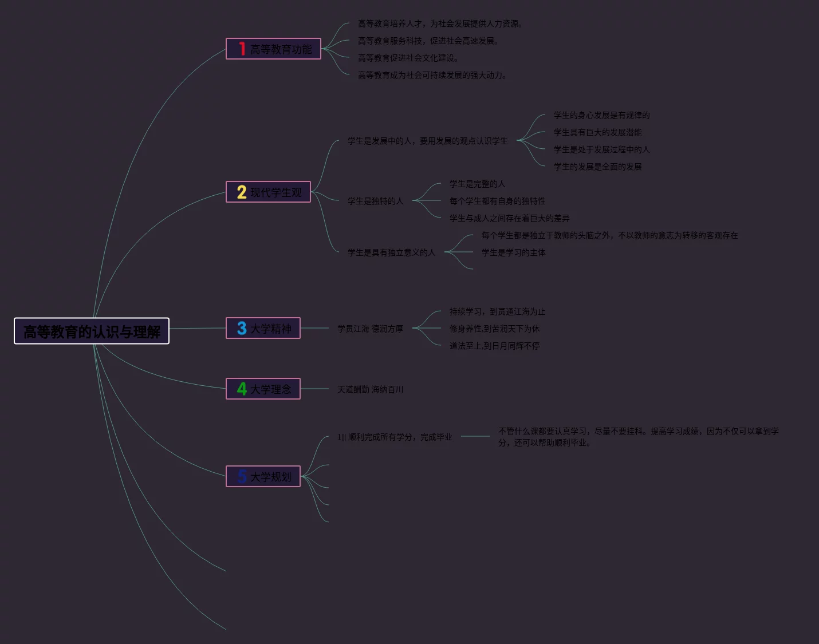819x644 pixels.
Task: Click the leaf 修身养性,到苦润天下为休
Action: [494, 329]
